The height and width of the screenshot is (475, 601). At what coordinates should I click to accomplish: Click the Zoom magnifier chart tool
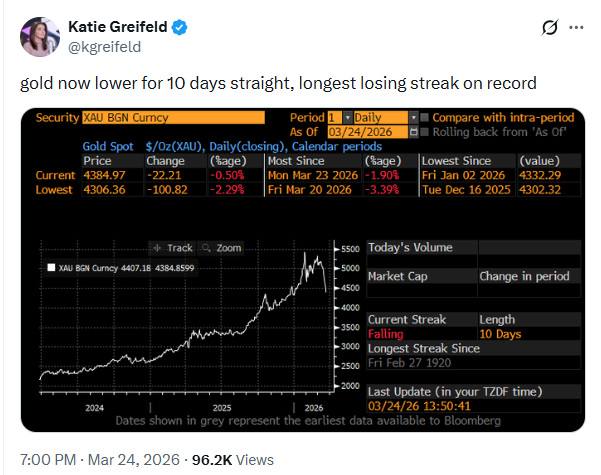point(221,247)
